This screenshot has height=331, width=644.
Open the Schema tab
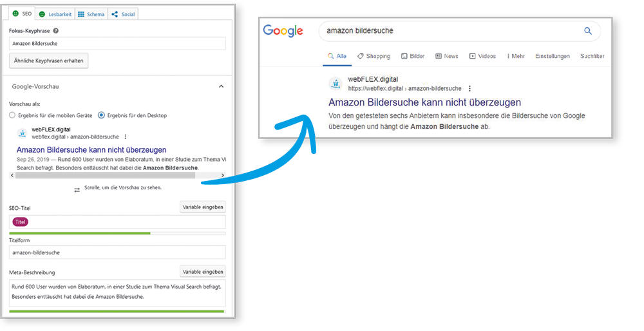tap(91, 14)
